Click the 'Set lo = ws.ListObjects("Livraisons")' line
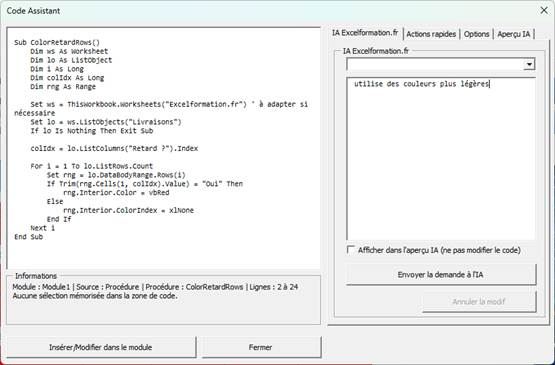555x365 pixels. (x=105, y=122)
